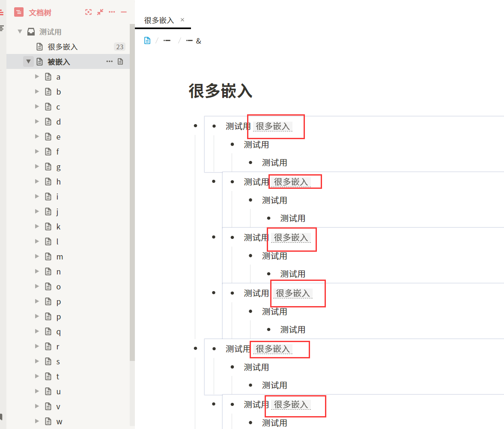This screenshot has width=504, height=429.
Task: Open file tree more options menu
Action: click(x=112, y=12)
